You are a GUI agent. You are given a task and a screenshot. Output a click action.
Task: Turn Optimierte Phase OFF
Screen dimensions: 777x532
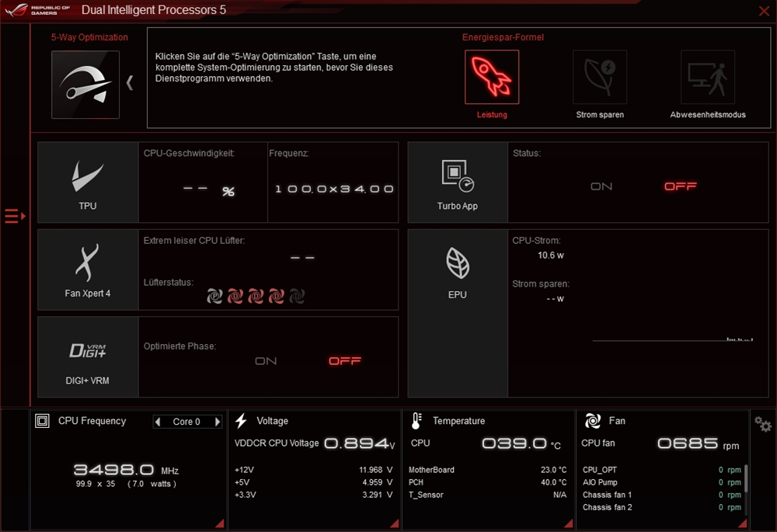click(345, 361)
